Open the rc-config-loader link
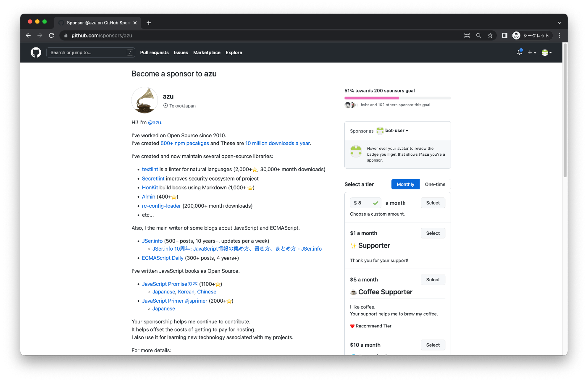 pos(161,206)
